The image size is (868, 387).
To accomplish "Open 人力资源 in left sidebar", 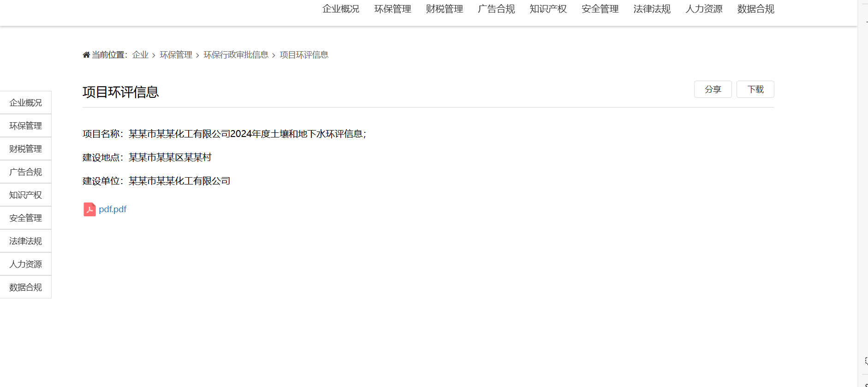I will point(25,264).
